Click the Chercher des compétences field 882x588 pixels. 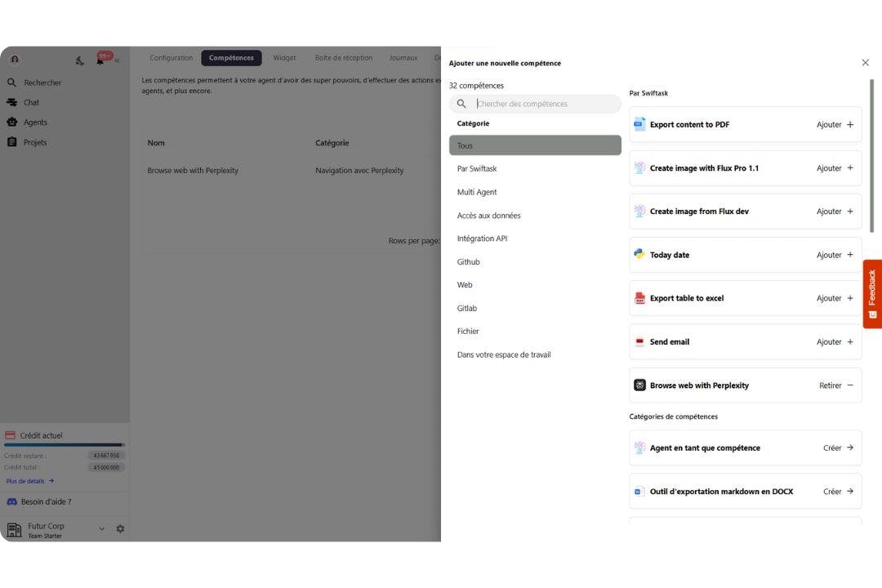tap(535, 104)
